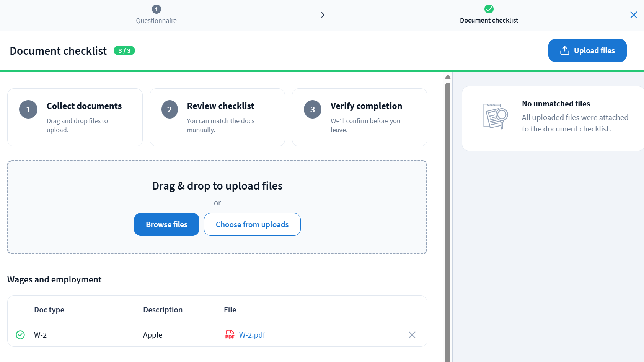
Task: Click Choose from uploads button
Action: (x=252, y=224)
